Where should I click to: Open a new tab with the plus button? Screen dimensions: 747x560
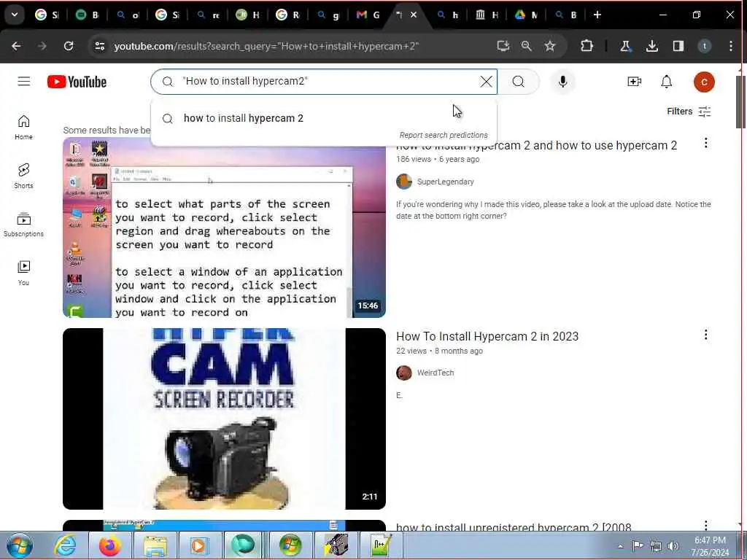[x=597, y=15]
